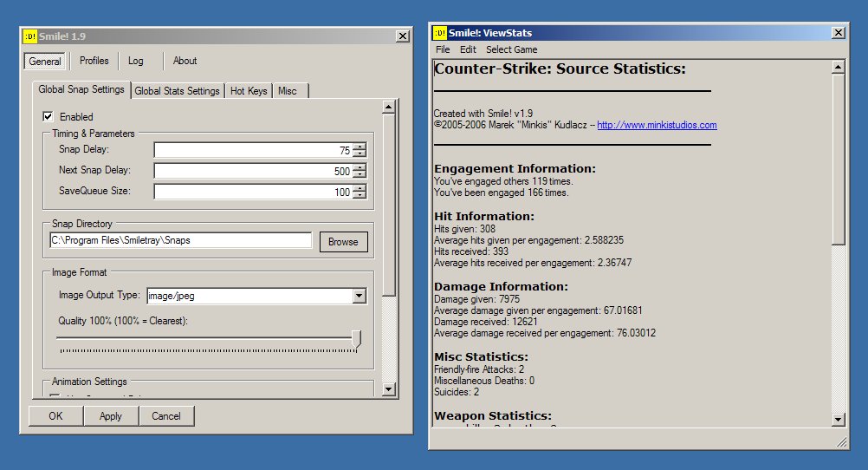Click the "Quality 100% (100% = Clearest):" label
868x470 pixels.
click(x=123, y=321)
